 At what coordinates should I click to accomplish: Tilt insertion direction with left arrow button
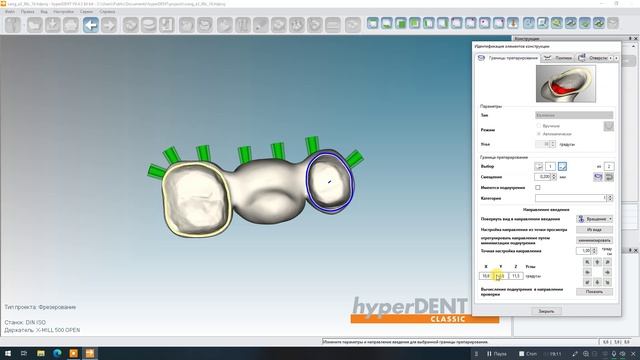(x=587, y=272)
